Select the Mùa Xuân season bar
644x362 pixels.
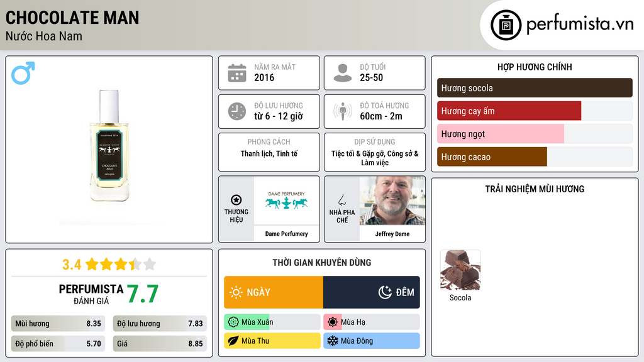click(272, 322)
